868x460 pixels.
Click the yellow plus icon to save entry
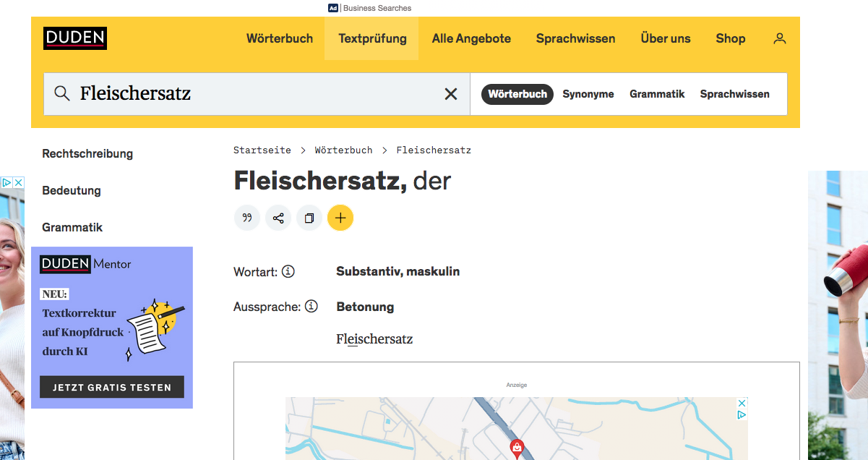tap(340, 217)
